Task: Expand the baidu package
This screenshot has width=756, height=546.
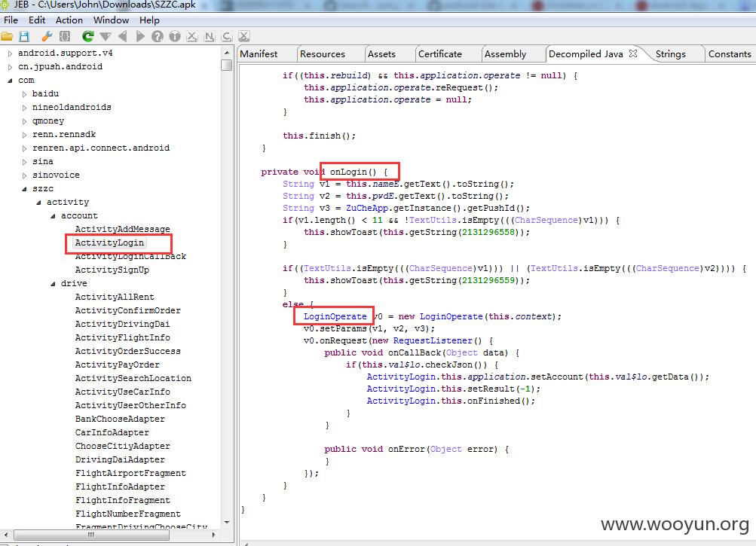Action: pos(24,94)
